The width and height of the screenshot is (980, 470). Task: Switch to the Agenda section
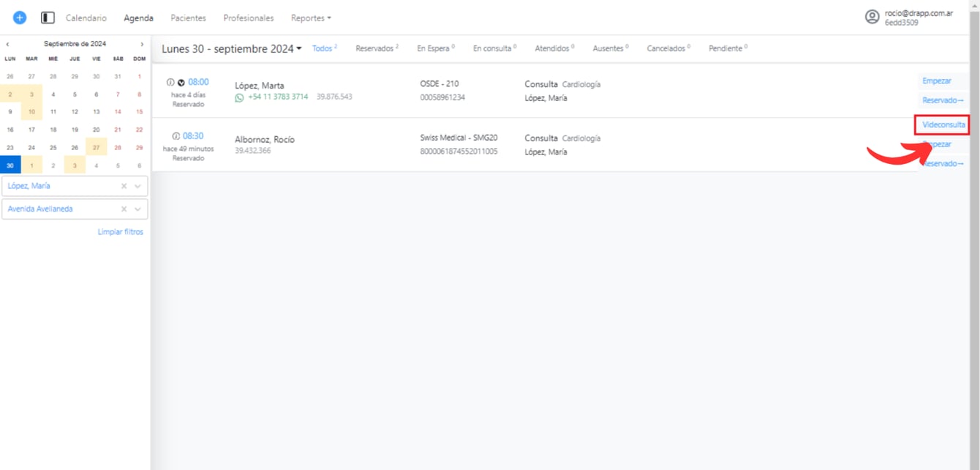pos(138,18)
